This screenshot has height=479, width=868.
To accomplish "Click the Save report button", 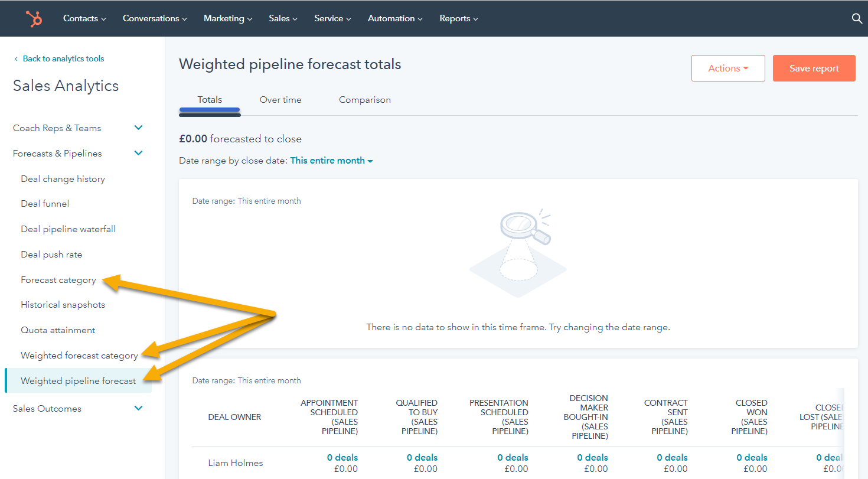I will [x=814, y=68].
